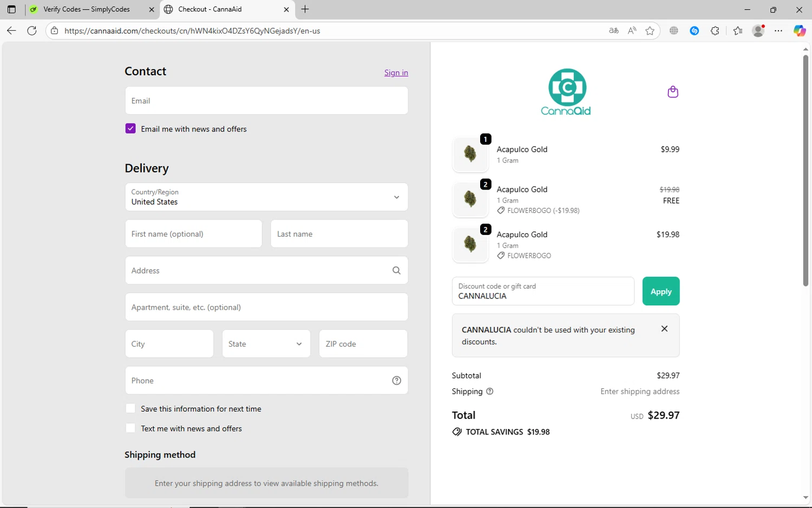Apply the discount code
This screenshot has height=508, width=812.
click(x=661, y=291)
